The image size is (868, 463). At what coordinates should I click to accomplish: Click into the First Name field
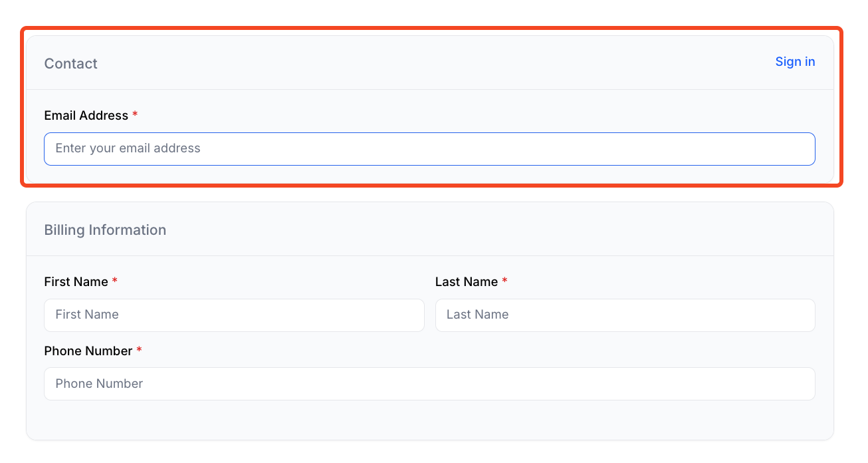pyautogui.click(x=234, y=315)
